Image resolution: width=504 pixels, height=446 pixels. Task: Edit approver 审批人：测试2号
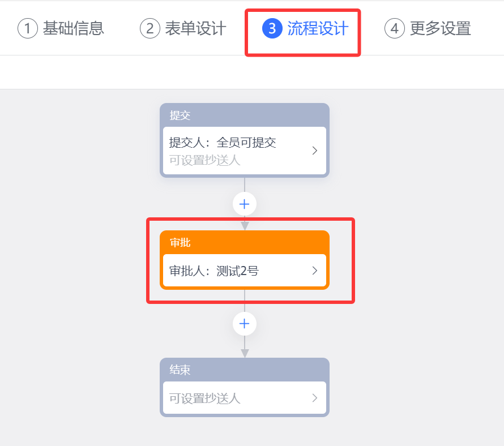pos(214,271)
